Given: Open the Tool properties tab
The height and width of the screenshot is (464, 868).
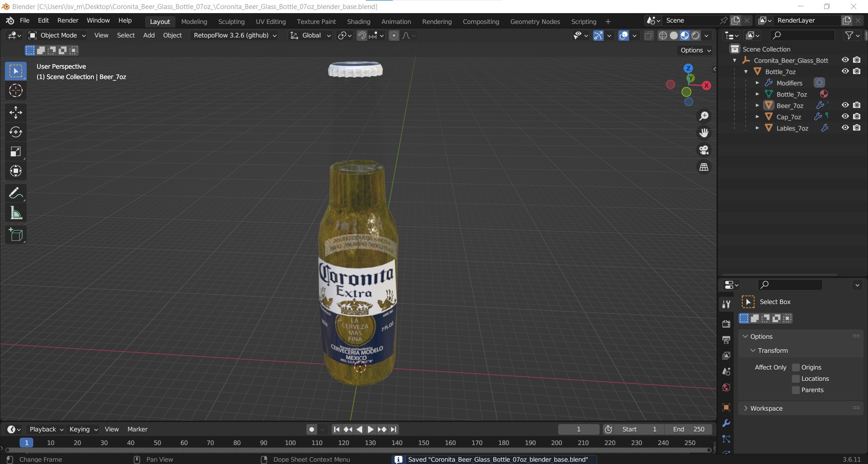Looking at the screenshot, I should tap(726, 304).
